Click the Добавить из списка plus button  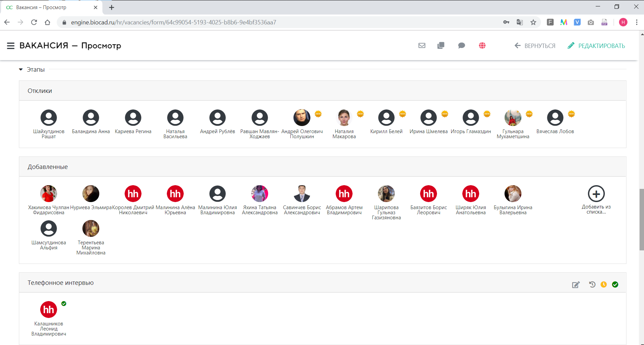[596, 194]
